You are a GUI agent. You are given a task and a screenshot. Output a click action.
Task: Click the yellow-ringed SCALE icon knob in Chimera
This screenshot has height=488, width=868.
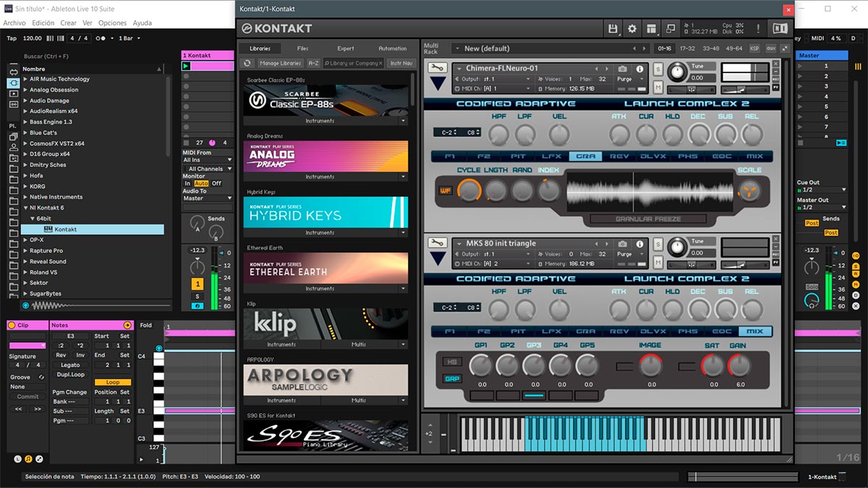coord(748,190)
